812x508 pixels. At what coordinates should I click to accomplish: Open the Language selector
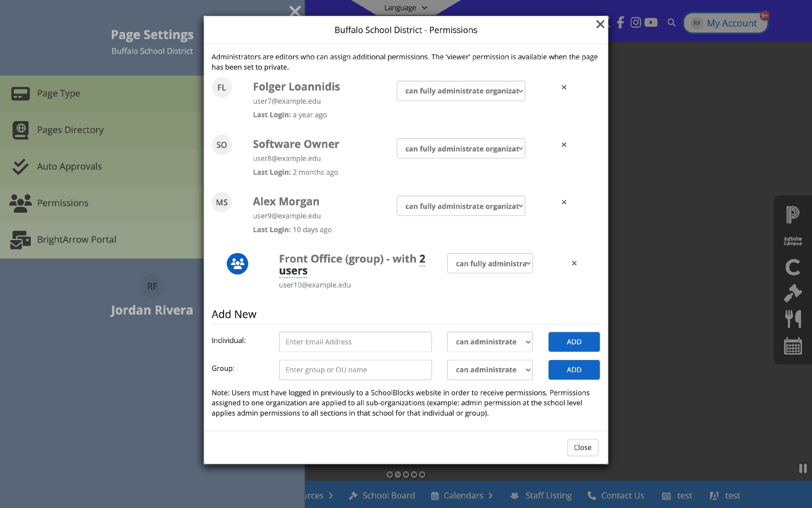click(x=405, y=7)
